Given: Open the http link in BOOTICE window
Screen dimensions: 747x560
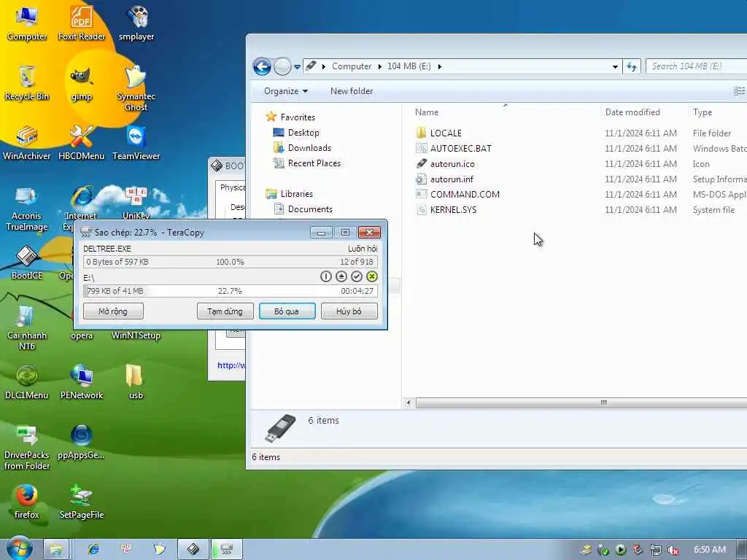Looking at the screenshot, I should (231, 365).
